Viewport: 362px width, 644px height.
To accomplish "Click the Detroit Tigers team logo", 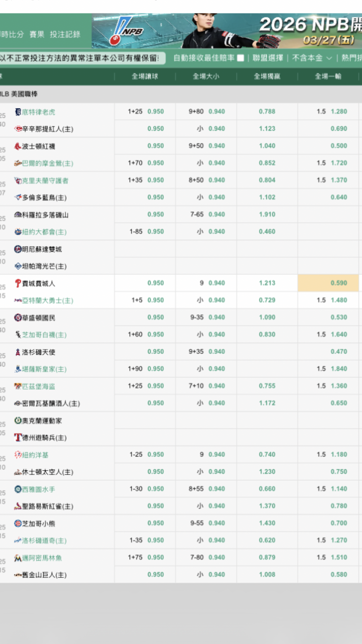I will [18, 112].
